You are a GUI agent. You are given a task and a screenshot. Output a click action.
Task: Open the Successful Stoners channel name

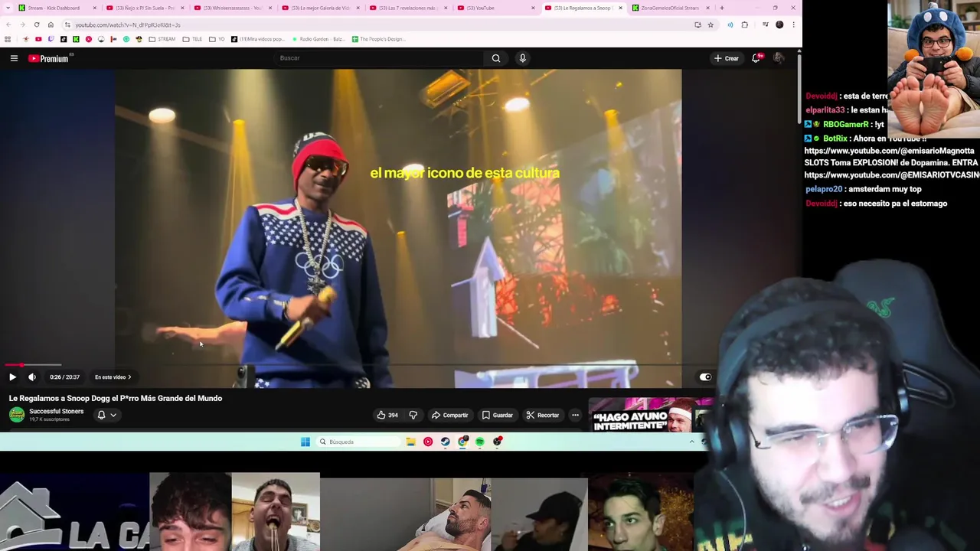click(x=56, y=411)
